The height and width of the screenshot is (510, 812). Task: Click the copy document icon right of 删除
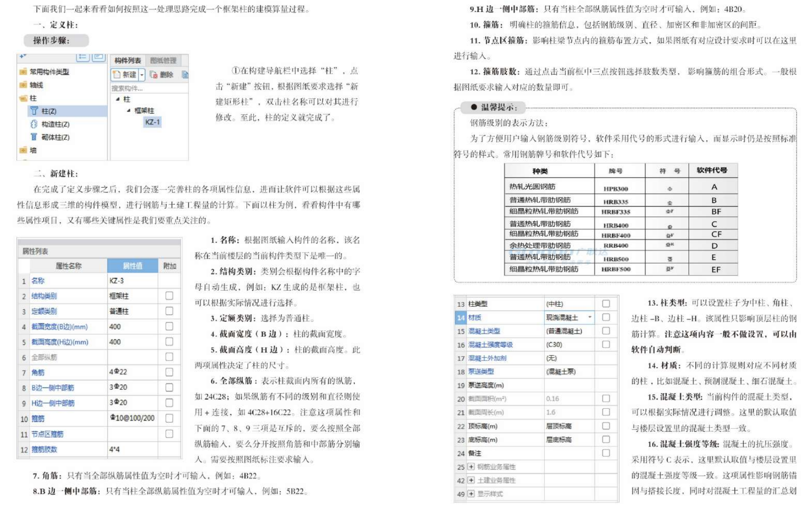tap(185, 74)
